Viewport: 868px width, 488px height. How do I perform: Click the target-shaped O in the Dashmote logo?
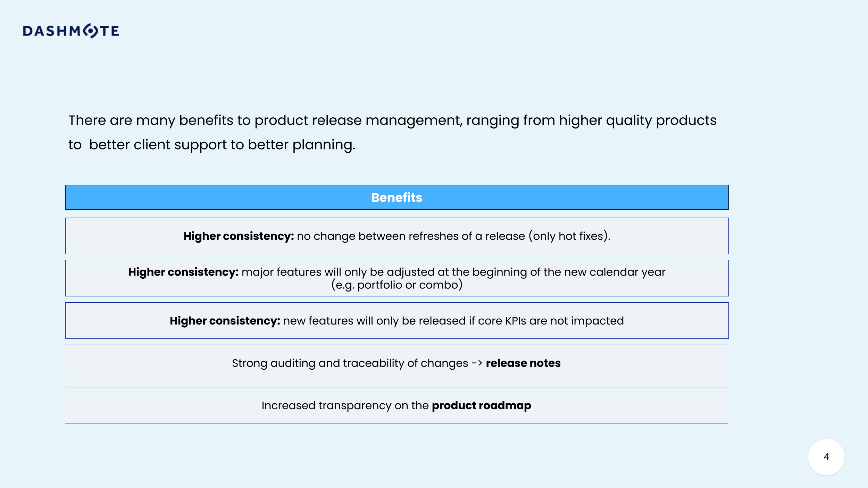coord(91,31)
